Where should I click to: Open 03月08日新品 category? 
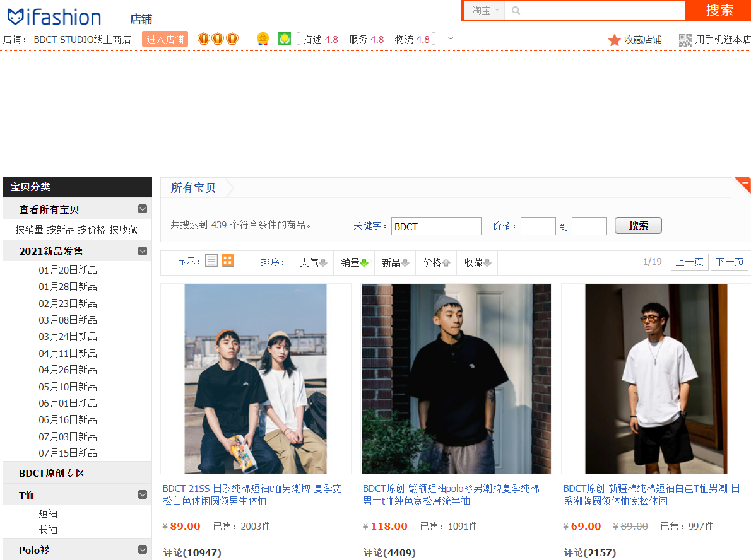[x=68, y=320]
